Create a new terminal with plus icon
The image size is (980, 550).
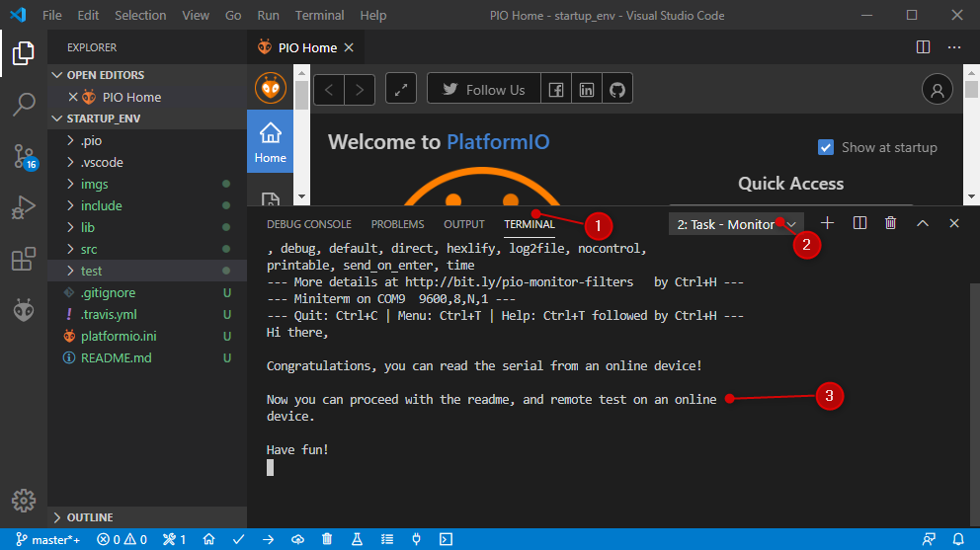click(x=827, y=223)
